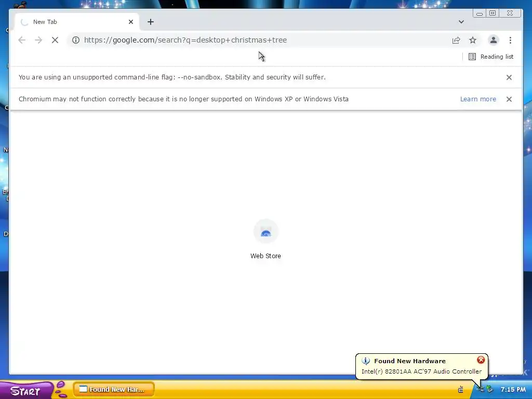Stop loading the page
Screen dimensions: 532x399
(x=55, y=40)
